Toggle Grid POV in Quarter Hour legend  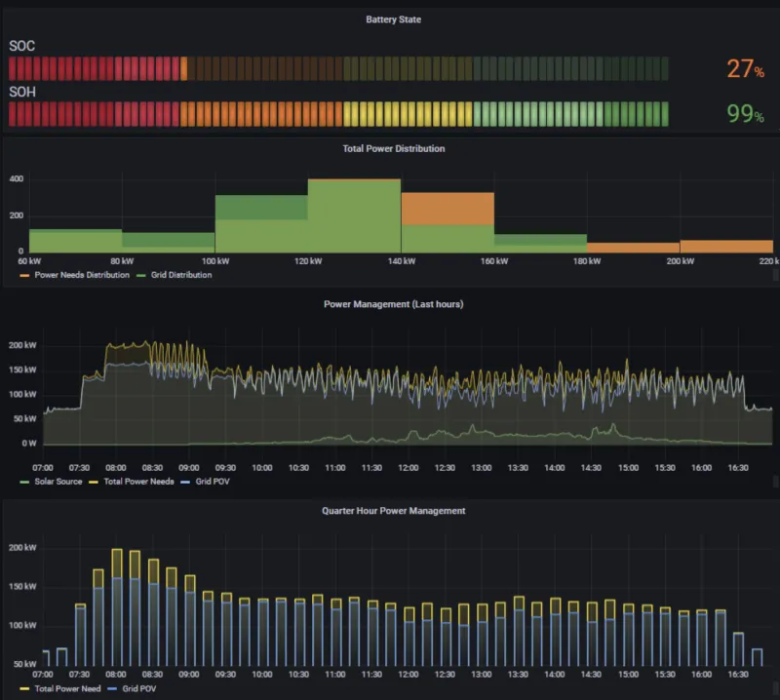[x=139, y=688]
